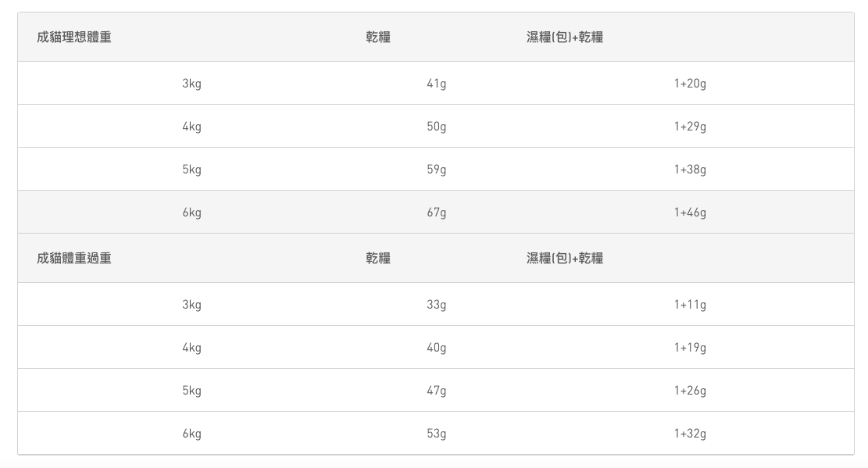This screenshot has height=468, width=868.
Task: Click the 1+26g table cell
Action: point(690,391)
